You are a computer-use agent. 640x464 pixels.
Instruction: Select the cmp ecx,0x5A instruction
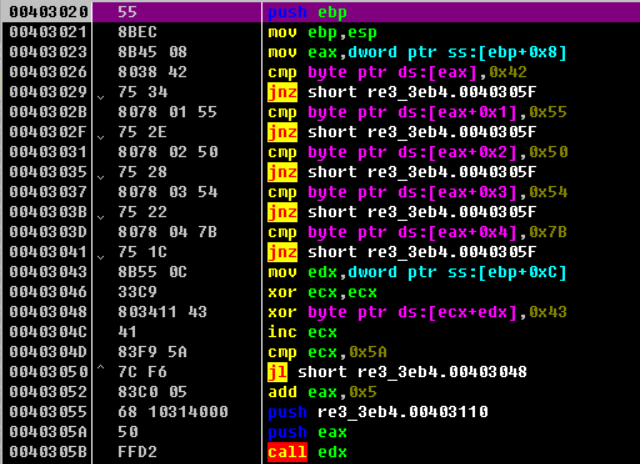click(x=327, y=352)
